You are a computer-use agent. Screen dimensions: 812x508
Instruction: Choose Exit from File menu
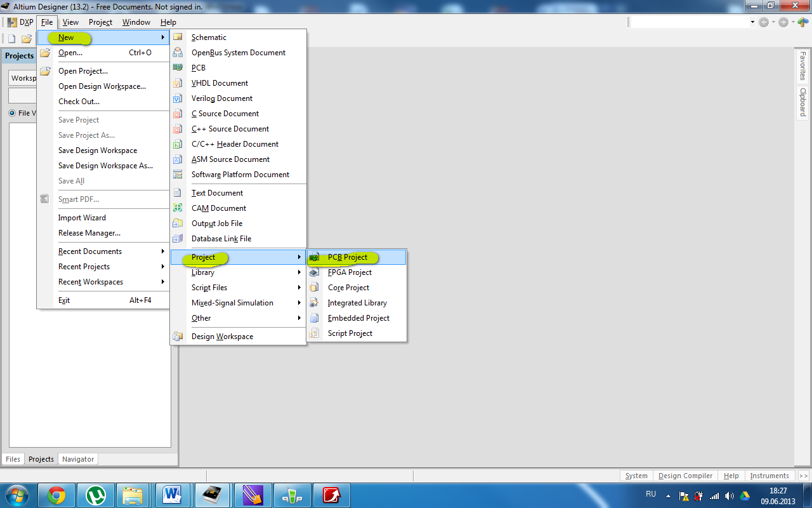[103, 300]
